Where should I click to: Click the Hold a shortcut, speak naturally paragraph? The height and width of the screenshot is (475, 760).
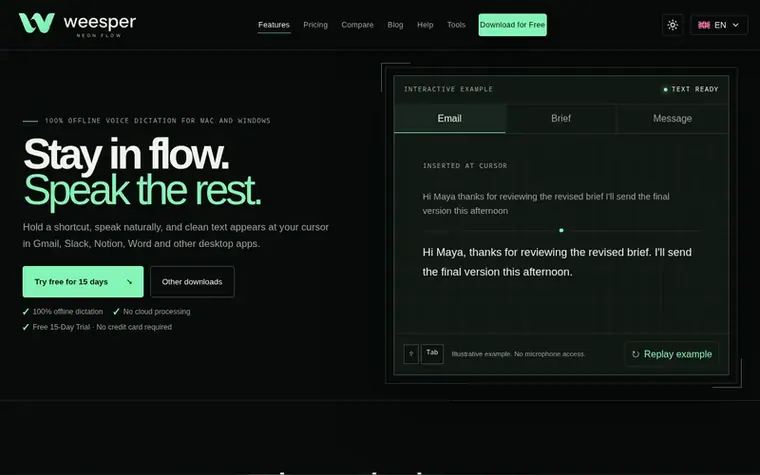pyautogui.click(x=176, y=235)
